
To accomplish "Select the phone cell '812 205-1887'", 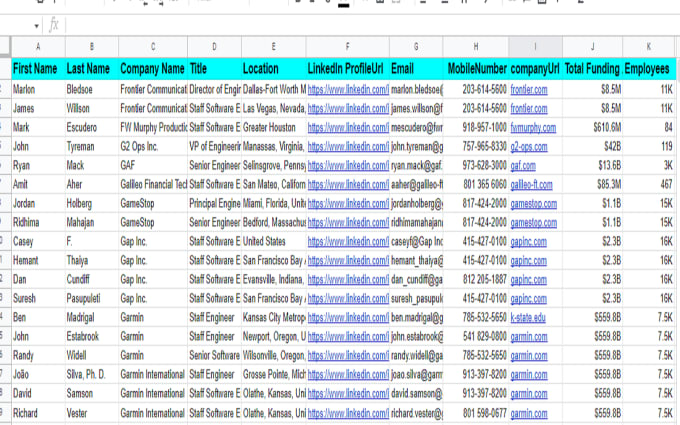I will click(x=476, y=280).
